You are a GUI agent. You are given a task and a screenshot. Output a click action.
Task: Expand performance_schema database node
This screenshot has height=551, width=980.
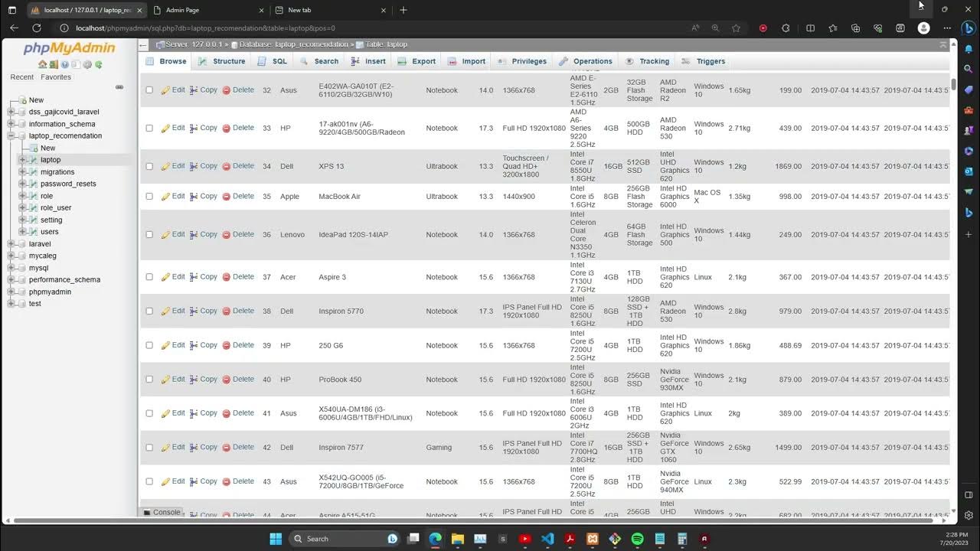[11, 280]
